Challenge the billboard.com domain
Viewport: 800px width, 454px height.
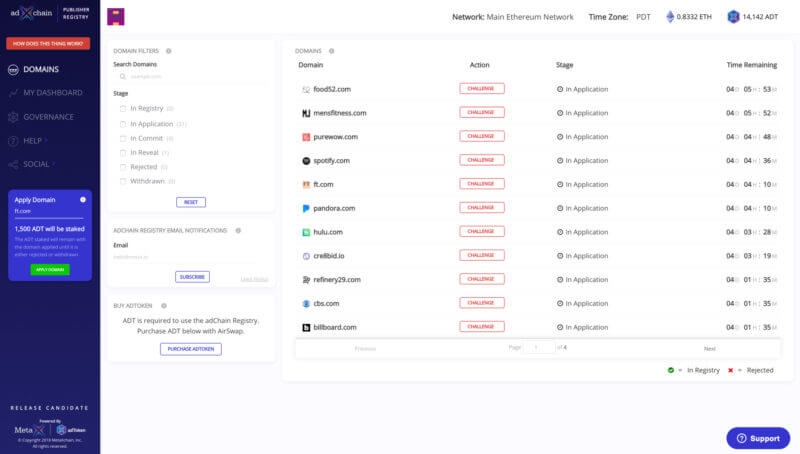coord(482,326)
